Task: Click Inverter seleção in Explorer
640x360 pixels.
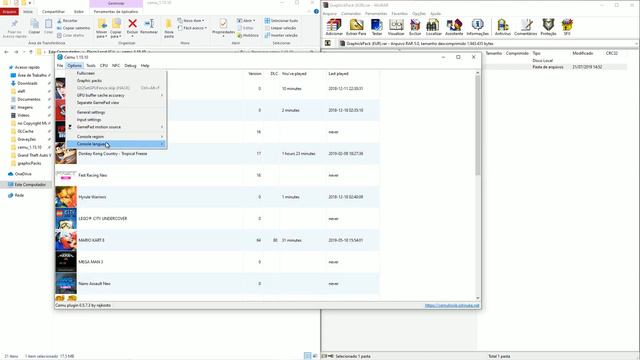Action: tap(281, 35)
